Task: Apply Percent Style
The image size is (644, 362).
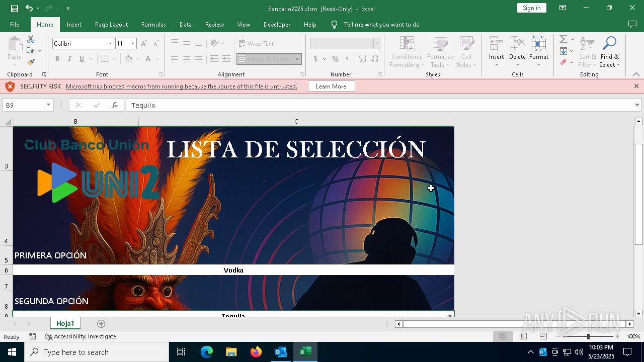Action: click(x=335, y=59)
